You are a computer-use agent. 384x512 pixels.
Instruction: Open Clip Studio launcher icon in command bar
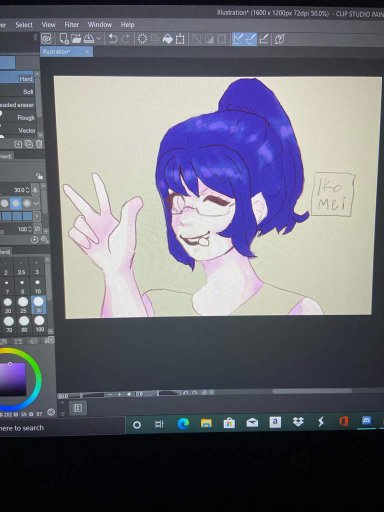click(46, 39)
